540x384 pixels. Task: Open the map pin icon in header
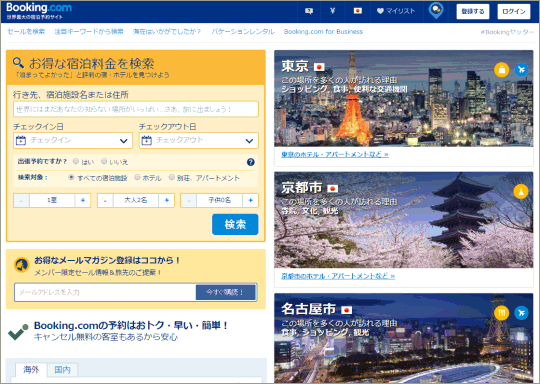436,11
